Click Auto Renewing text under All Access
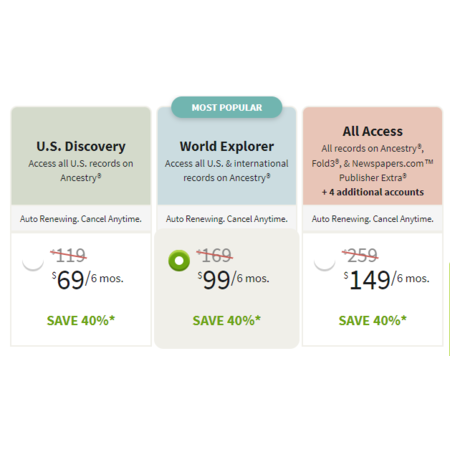This screenshot has width=450, height=450. pyautogui.click(x=373, y=219)
